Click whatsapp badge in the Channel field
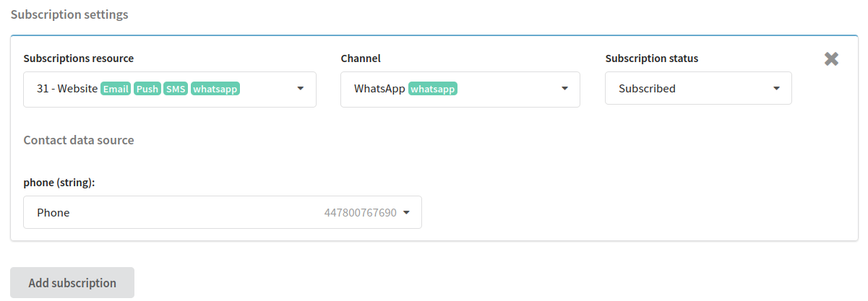The width and height of the screenshot is (868, 301). tap(434, 89)
